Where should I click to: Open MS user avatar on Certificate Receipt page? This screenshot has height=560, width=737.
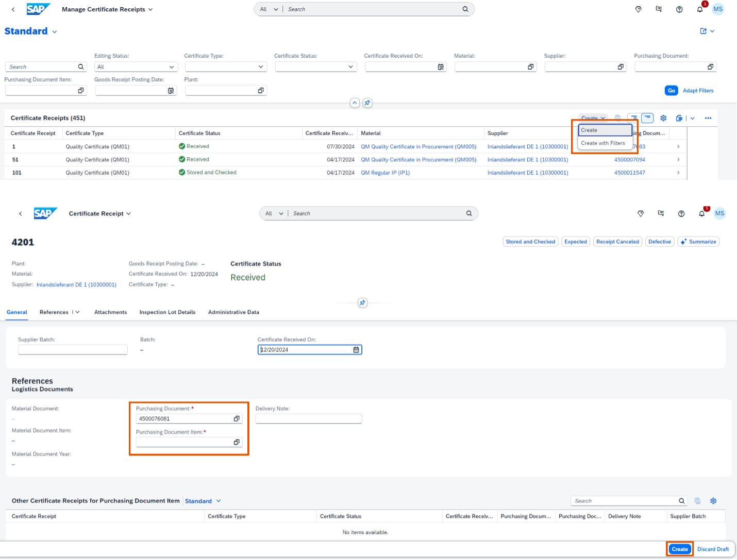720,213
